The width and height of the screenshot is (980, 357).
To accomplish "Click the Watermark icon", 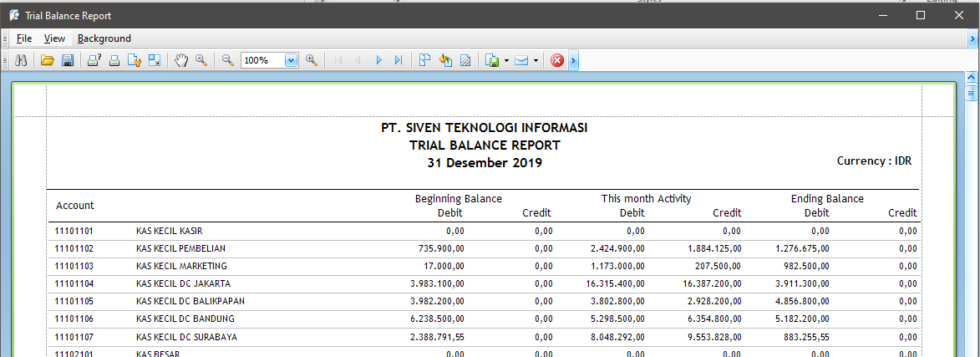I will tap(465, 60).
